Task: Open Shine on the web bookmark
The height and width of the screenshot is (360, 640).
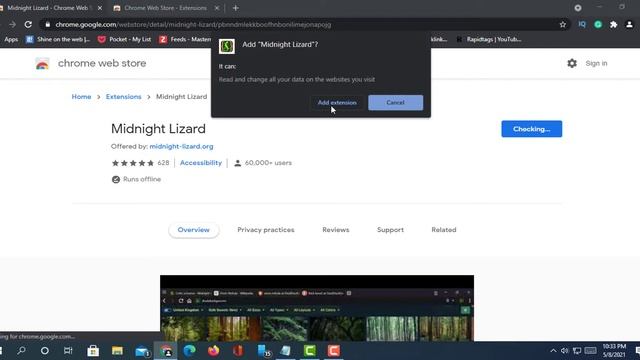Action: [x=58, y=39]
